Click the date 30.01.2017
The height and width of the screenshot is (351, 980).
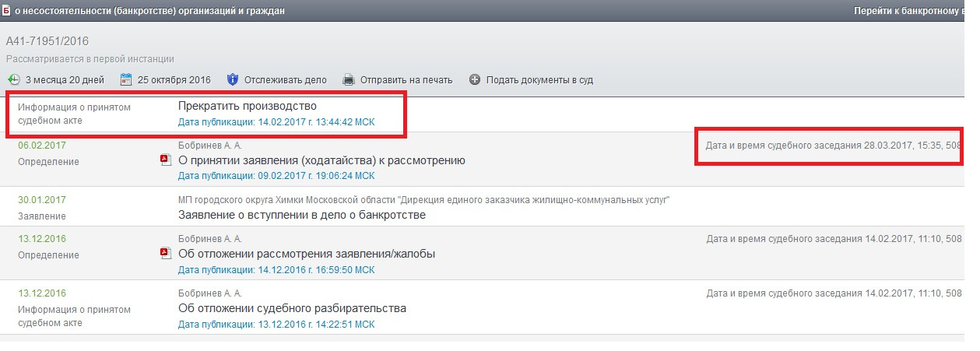pyautogui.click(x=42, y=200)
